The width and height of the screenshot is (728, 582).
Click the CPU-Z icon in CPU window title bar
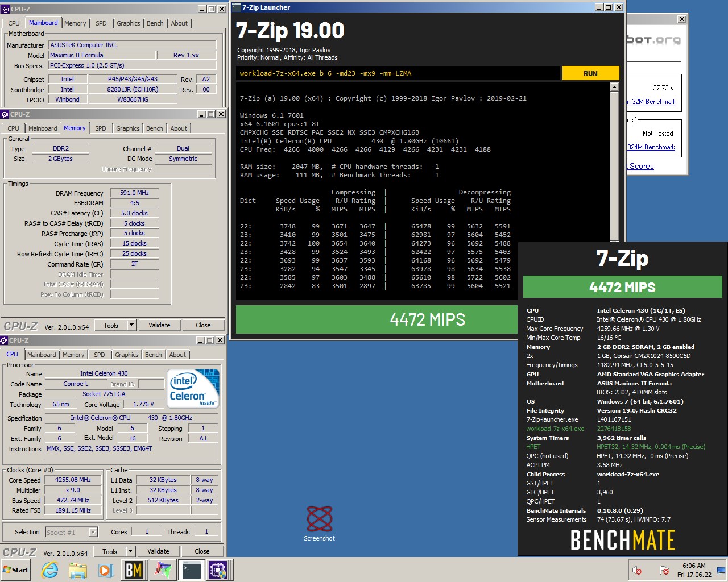coord(5,340)
